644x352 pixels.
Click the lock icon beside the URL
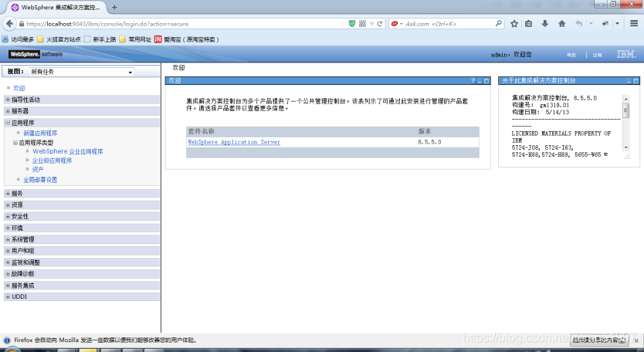(22, 24)
